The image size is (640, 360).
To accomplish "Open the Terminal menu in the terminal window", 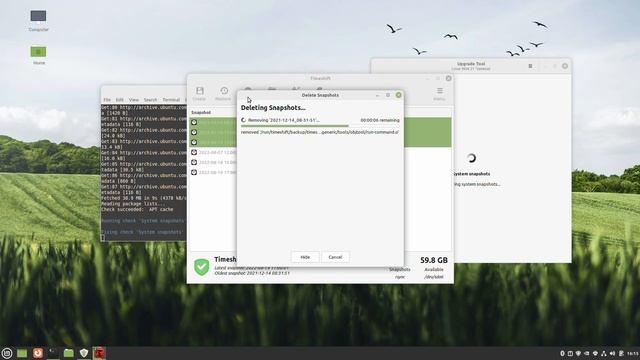I will click(171, 100).
